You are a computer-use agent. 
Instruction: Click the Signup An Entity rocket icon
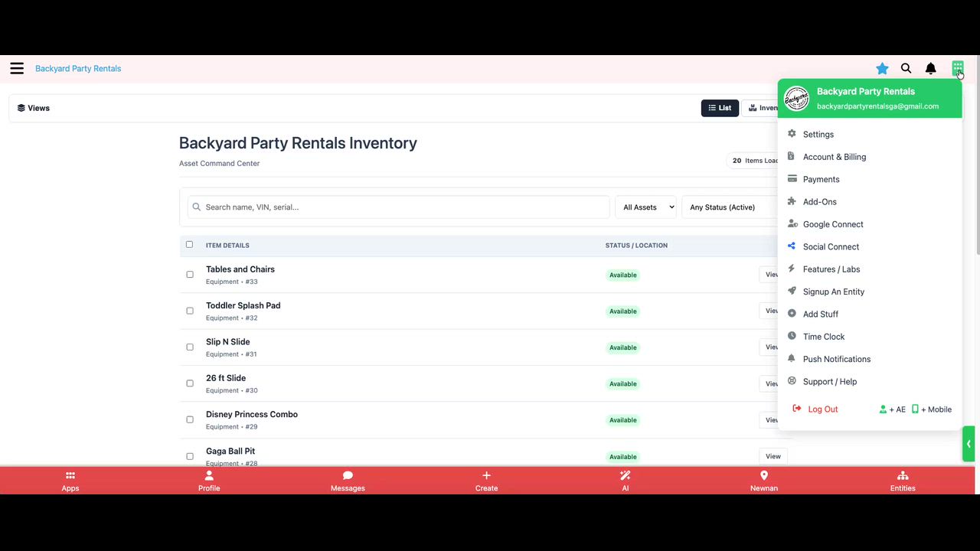click(x=792, y=291)
